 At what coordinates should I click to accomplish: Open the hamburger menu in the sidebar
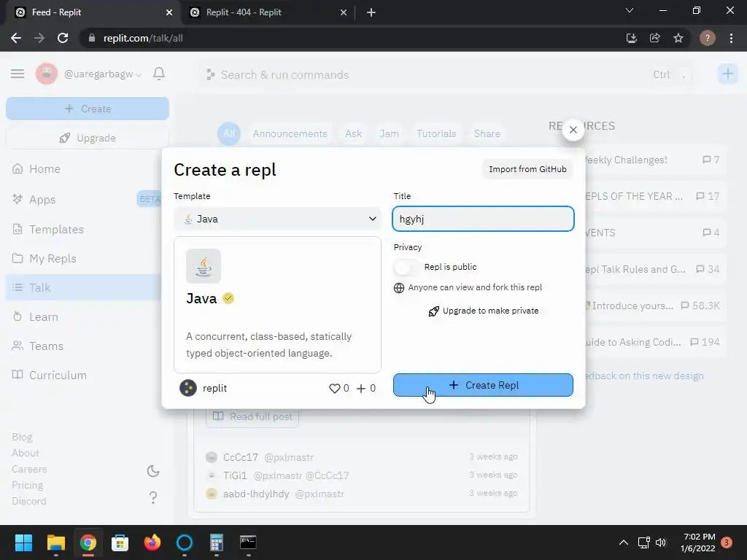point(18,74)
